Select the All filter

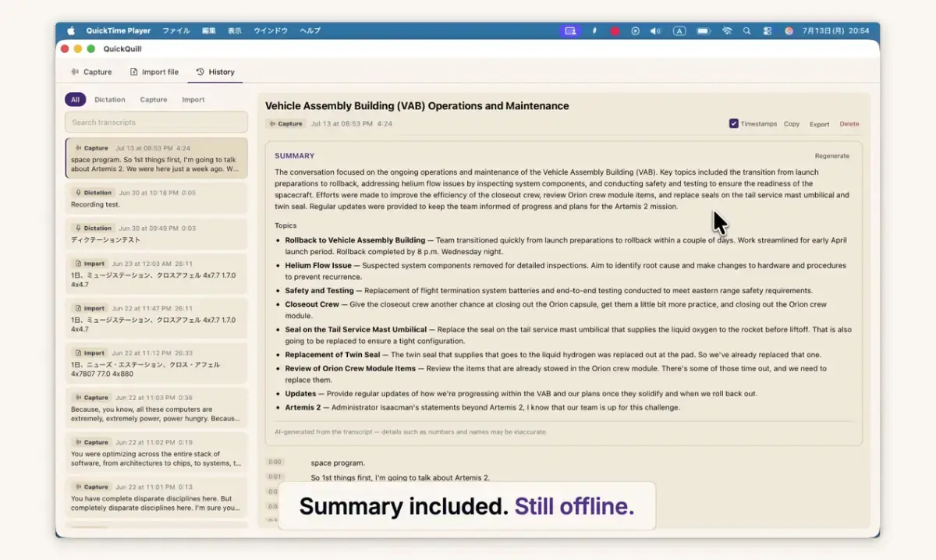coord(76,100)
